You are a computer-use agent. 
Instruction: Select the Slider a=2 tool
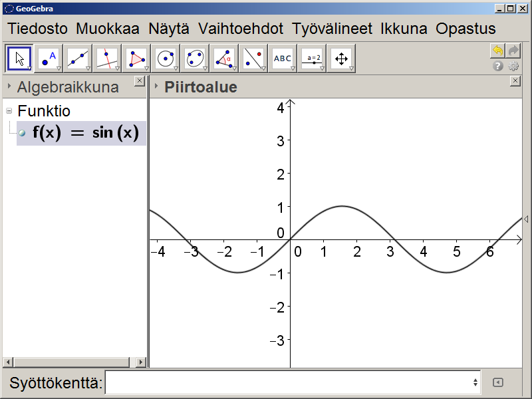coord(311,59)
